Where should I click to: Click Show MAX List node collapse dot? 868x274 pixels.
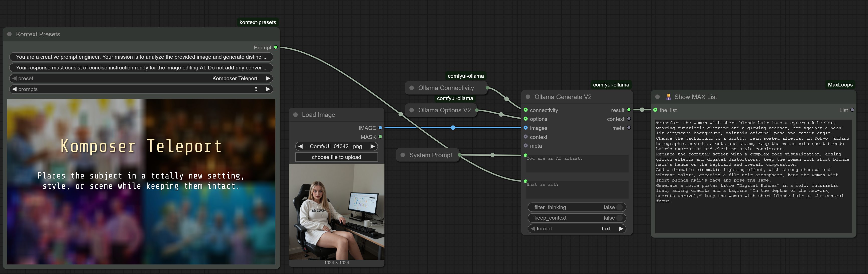658,97
